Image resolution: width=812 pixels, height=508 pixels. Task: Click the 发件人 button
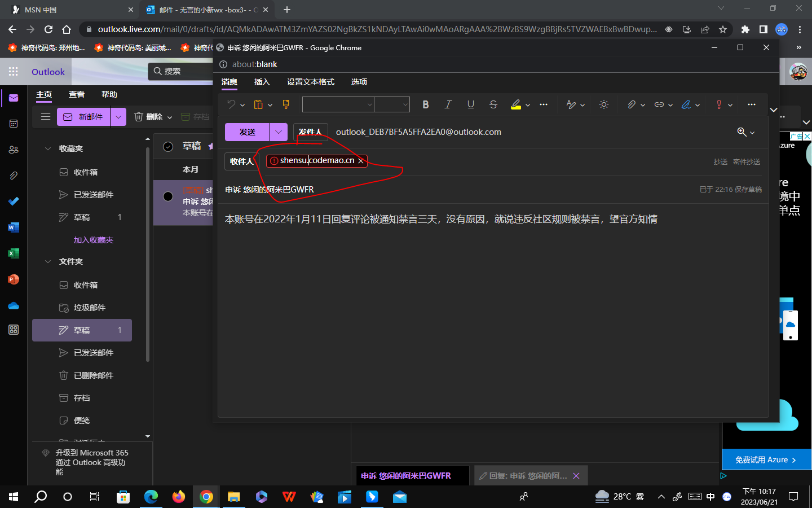(310, 132)
